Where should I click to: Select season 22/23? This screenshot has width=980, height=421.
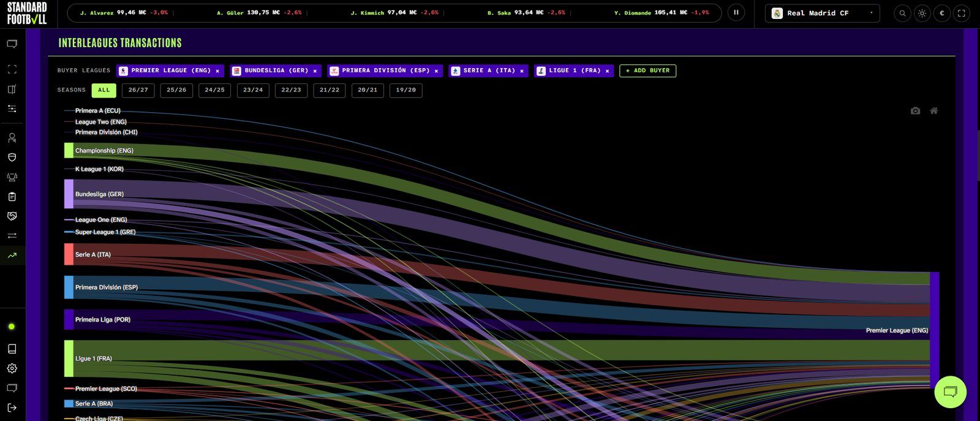(x=292, y=90)
